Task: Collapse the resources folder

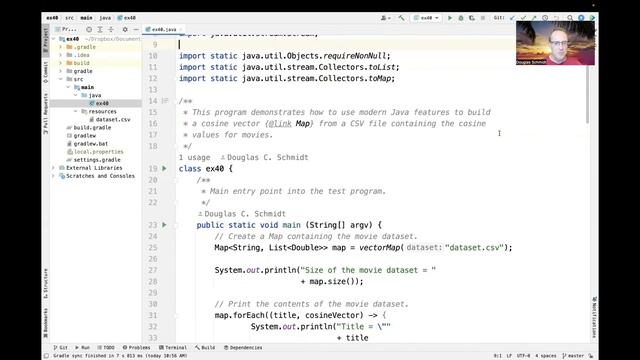Action: [76, 111]
